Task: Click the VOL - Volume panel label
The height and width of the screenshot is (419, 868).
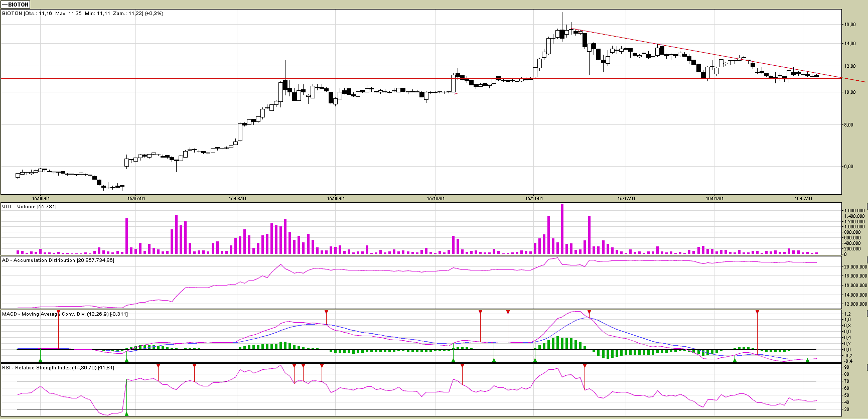Action: click(29, 207)
